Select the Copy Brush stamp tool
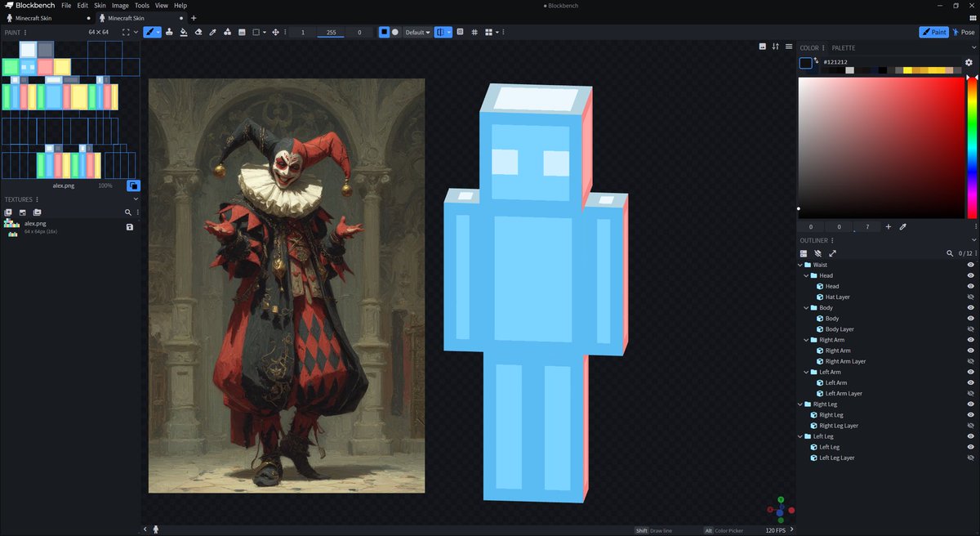The image size is (980, 536). (168, 32)
